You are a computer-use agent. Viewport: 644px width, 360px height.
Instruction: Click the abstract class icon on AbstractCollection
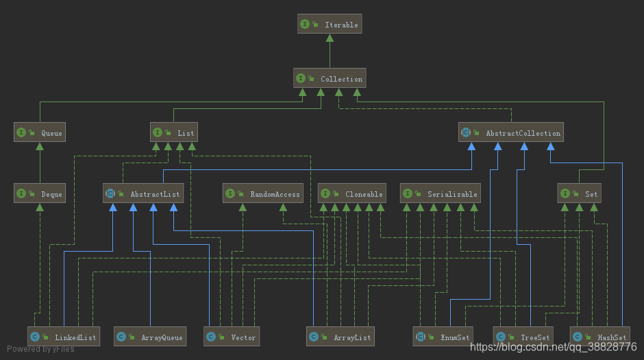coord(466,132)
